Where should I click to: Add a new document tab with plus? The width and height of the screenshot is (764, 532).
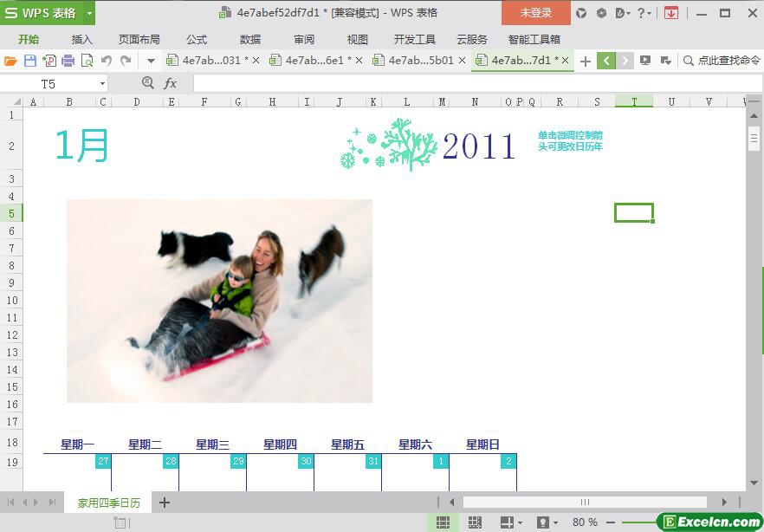coord(586,61)
